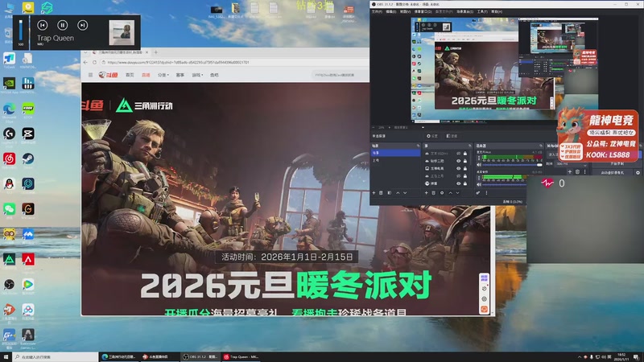Close the Douyu browser tab
644x362 pixels.
pos(147,52)
